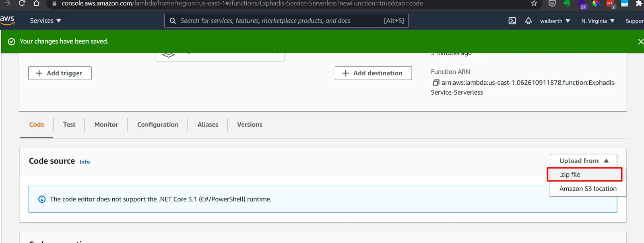Open the blue square extension icon
The image size is (644, 243).
pos(625,3)
